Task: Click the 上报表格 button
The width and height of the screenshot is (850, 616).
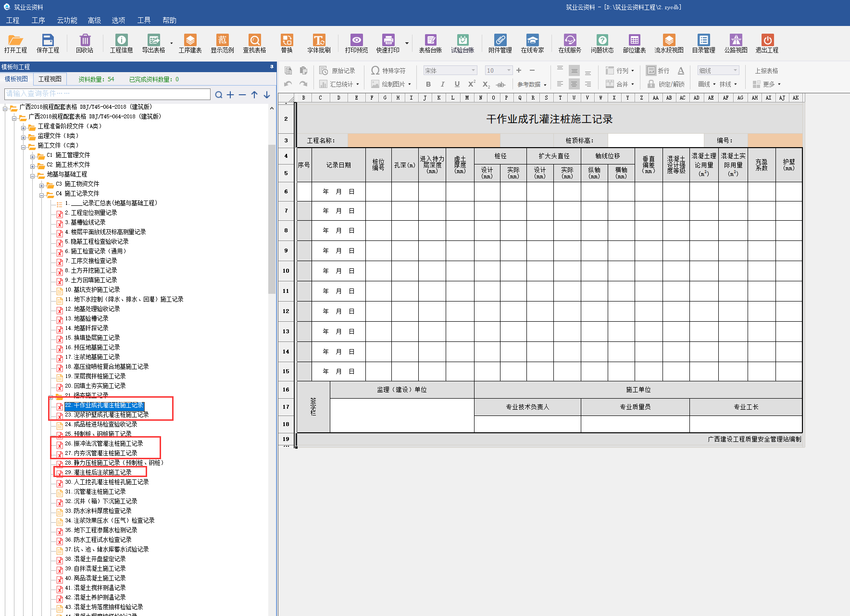Action: pyautogui.click(x=766, y=71)
